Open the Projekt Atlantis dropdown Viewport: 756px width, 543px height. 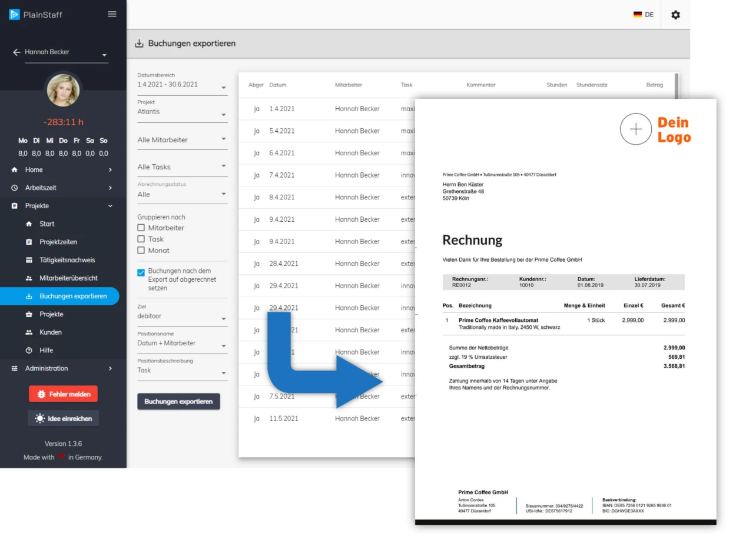(183, 110)
